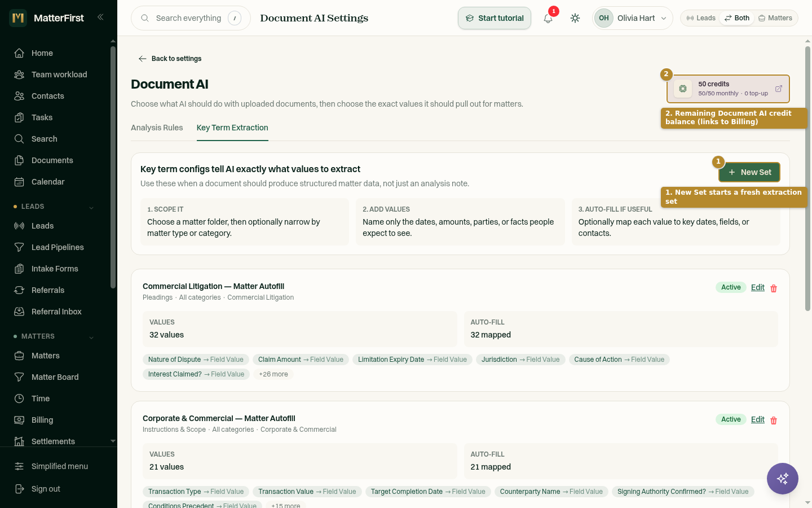Click the Cause of Action chip
The width and height of the screenshot is (812, 508).
pos(619,360)
